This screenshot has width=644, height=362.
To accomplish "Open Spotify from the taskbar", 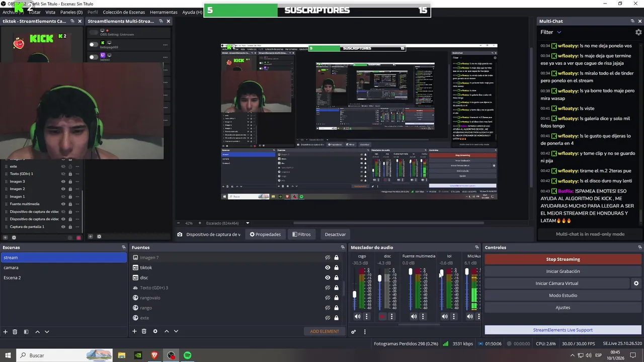I will (x=187, y=355).
